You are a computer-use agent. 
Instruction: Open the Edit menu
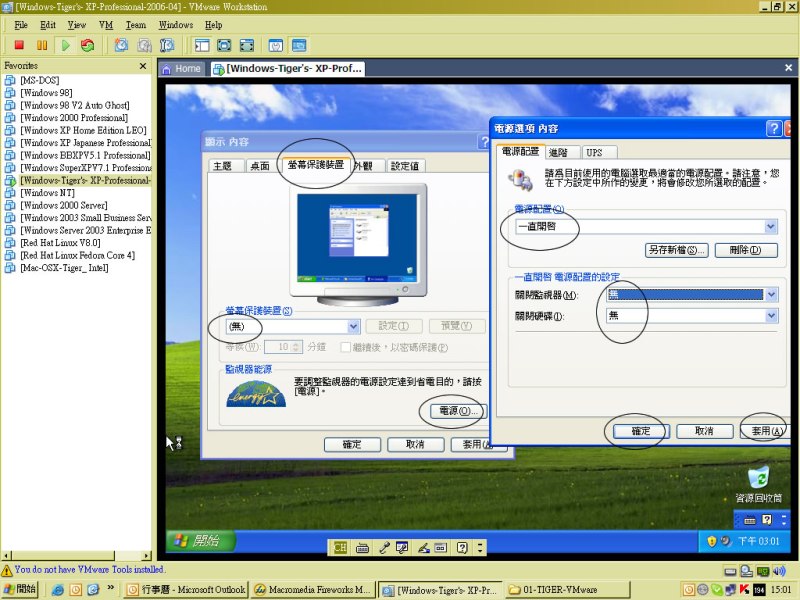(x=48, y=25)
